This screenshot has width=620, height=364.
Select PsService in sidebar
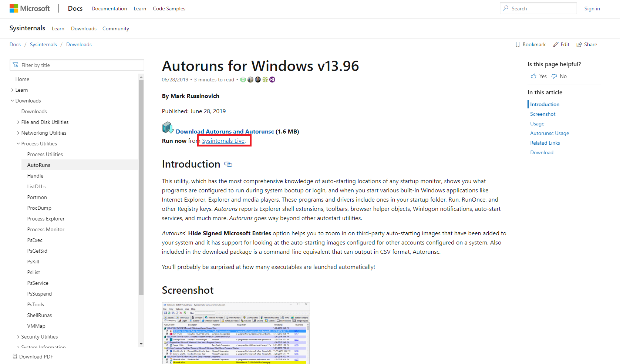pos(38,283)
